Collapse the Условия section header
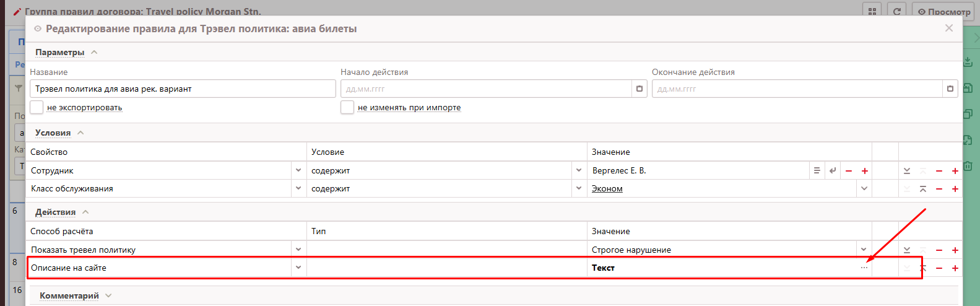Screen dimensions: 980x306 click(80, 133)
